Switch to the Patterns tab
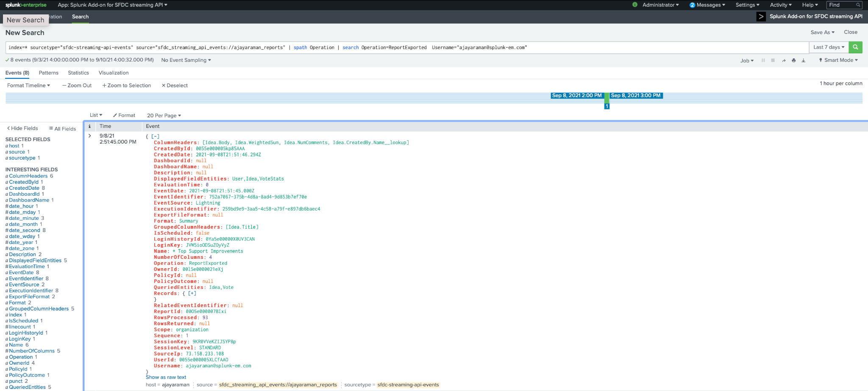This screenshot has height=391, width=868. point(48,73)
